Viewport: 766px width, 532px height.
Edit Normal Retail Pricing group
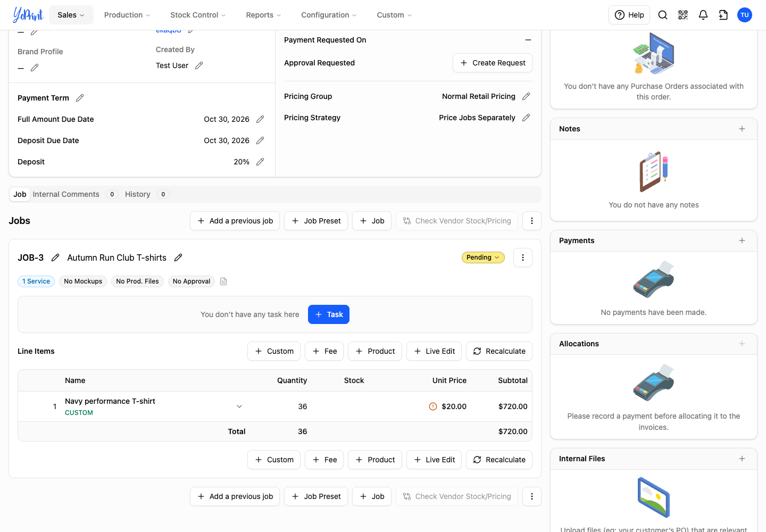526,96
